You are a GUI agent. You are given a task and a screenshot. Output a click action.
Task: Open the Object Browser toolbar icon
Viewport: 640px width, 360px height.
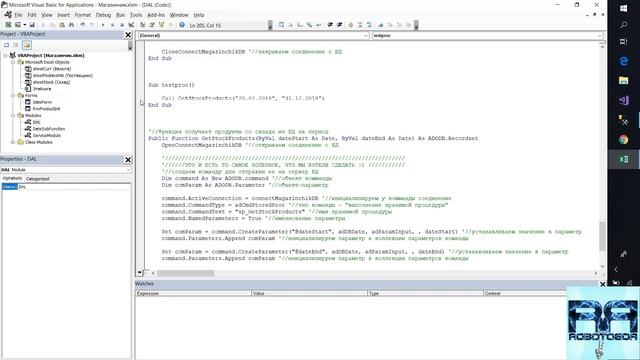pyautogui.click(x=161, y=25)
